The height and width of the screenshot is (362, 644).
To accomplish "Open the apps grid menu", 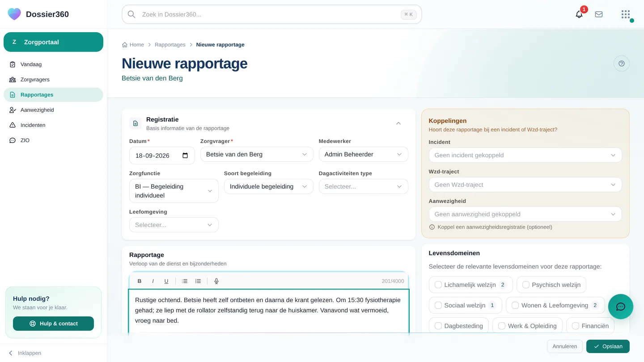I will (626, 14).
